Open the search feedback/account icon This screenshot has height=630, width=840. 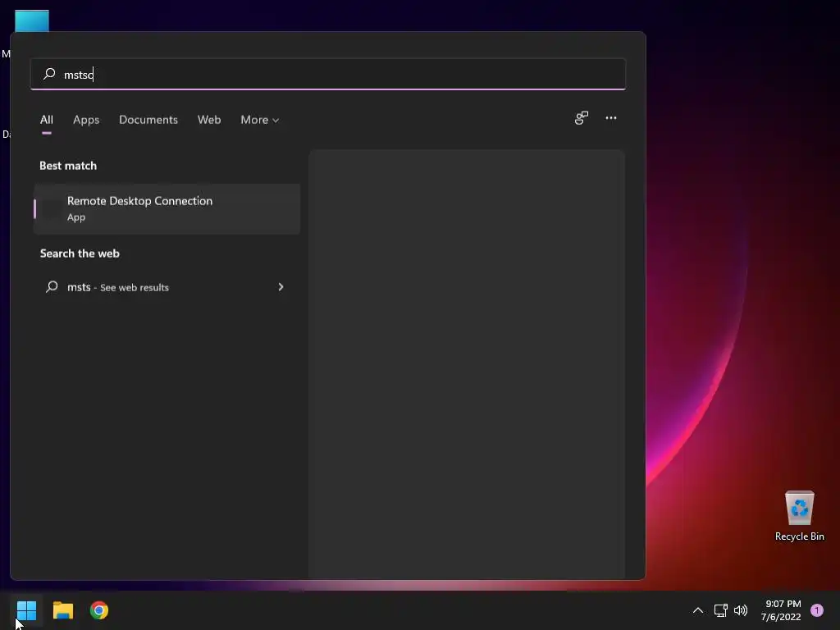(582, 118)
